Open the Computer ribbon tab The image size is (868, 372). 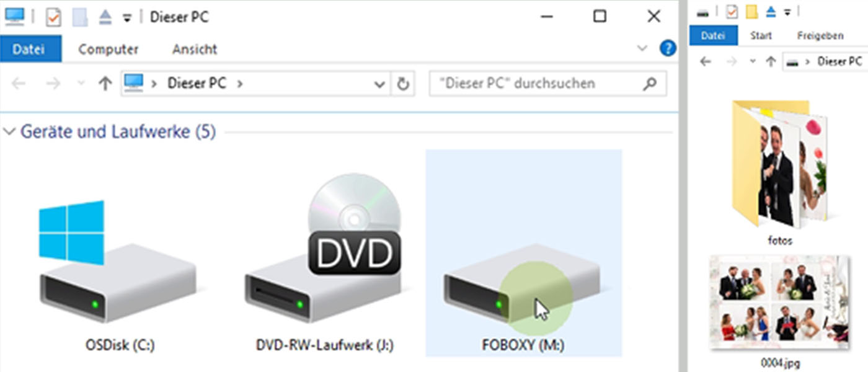(x=108, y=49)
